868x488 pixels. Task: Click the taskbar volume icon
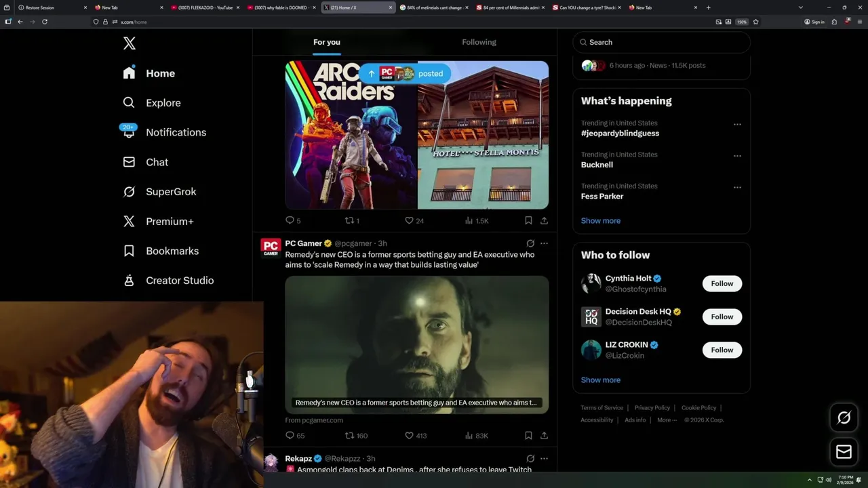pyautogui.click(x=828, y=480)
